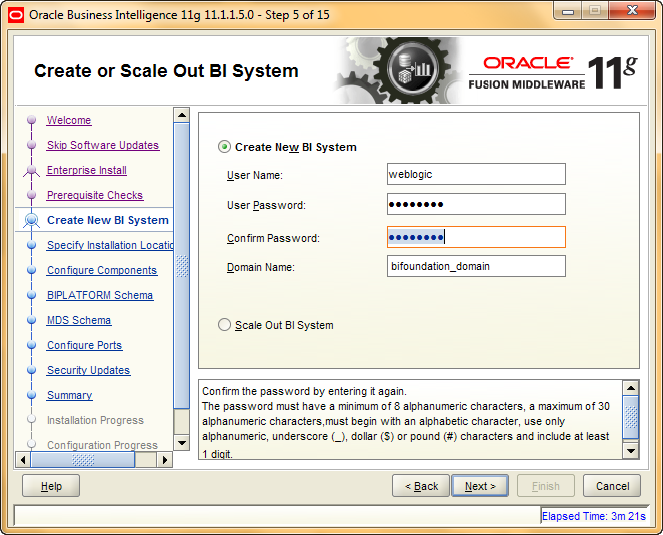The width and height of the screenshot is (663, 535).
Task: Click the Next button
Action: coord(480,486)
